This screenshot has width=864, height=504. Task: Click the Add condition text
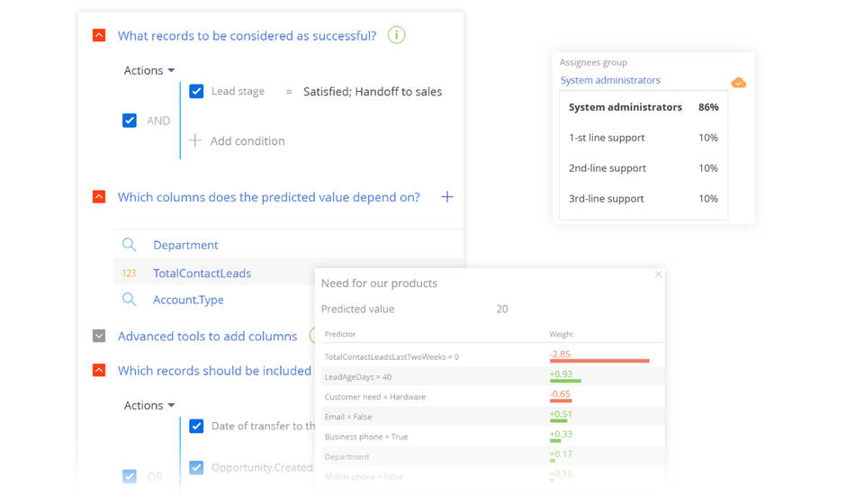coord(247,141)
